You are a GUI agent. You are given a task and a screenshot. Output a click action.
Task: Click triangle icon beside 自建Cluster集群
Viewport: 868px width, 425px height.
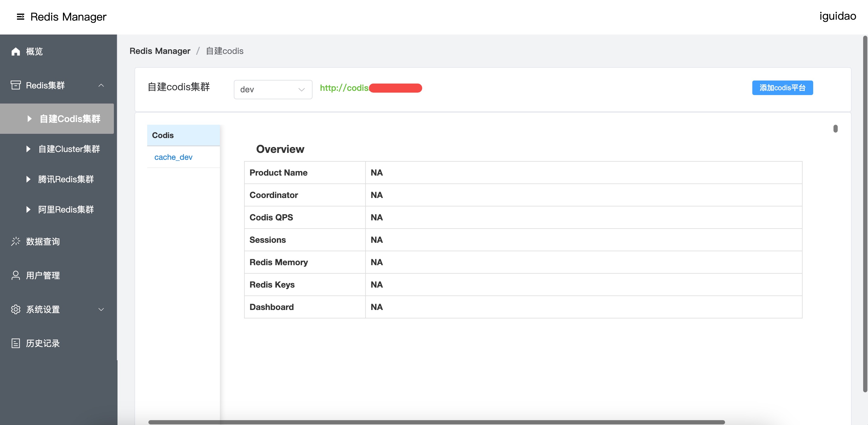coord(28,149)
